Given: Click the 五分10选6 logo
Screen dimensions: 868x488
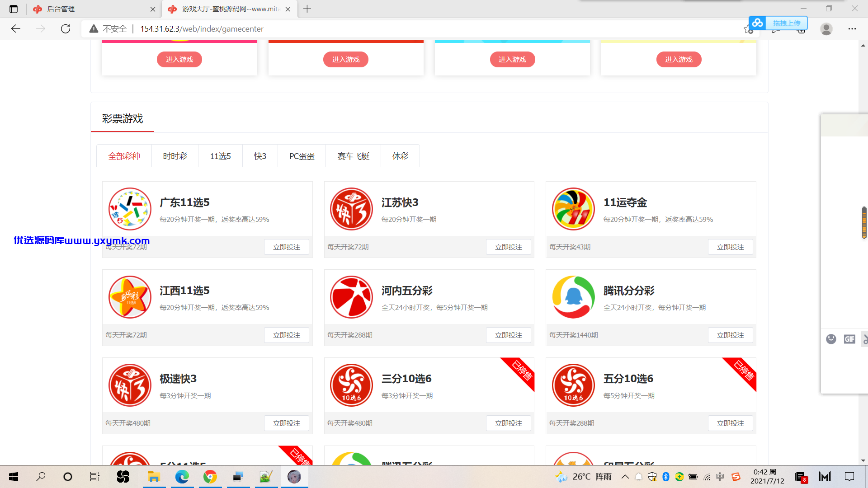Looking at the screenshot, I should point(573,385).
